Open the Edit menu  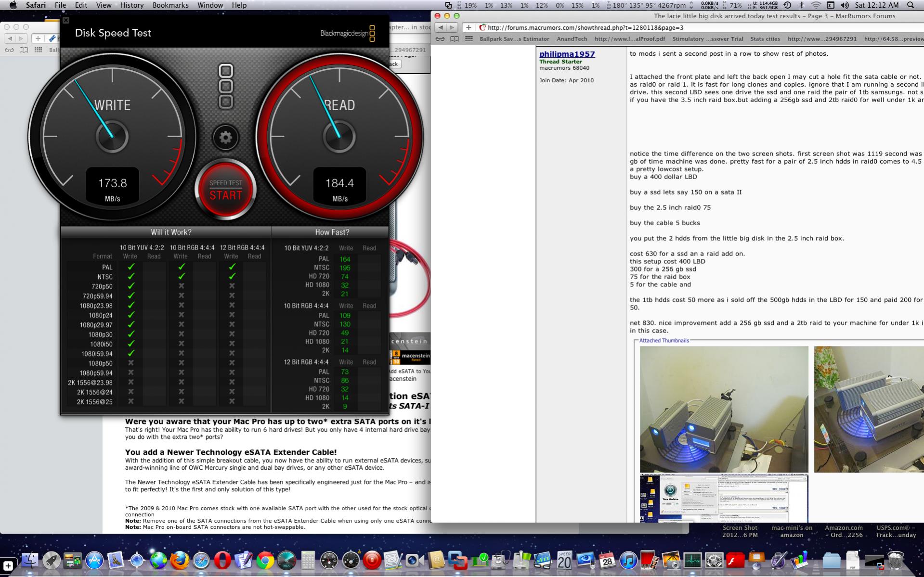pyautogui.click(x=81, y=5)
